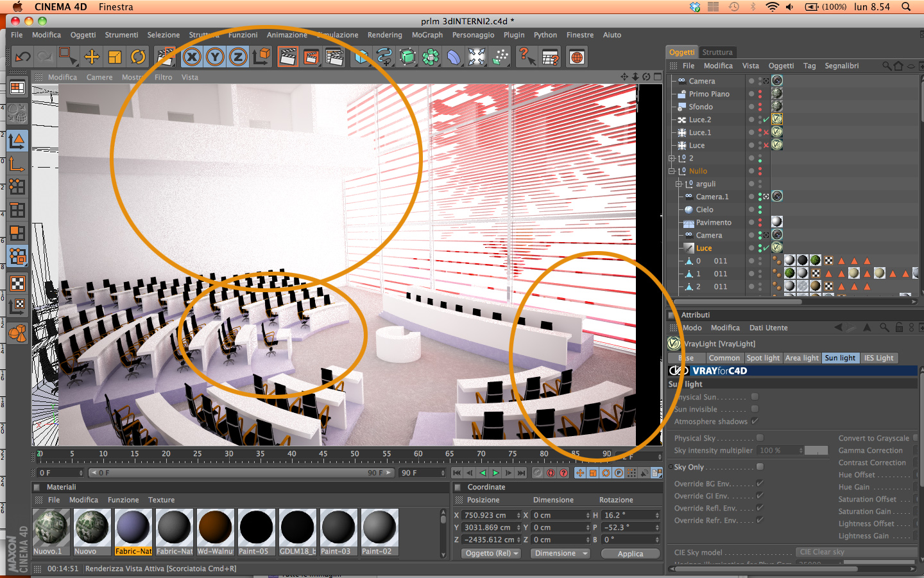Screen dimensions: 924x578
Task: Open the MoGraph menu
Action: [x=427, y=35]
